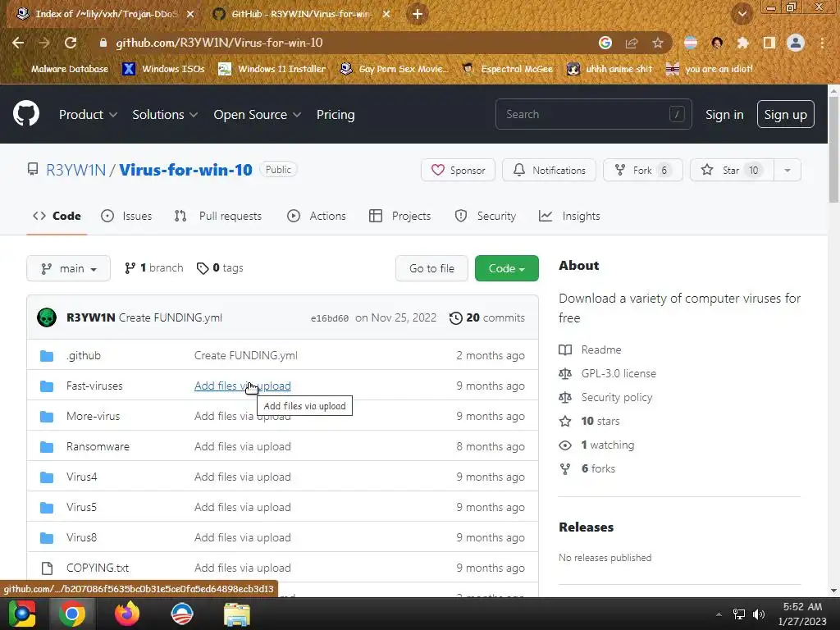840x630 pixels.
Task: Click the Virus8 folder icon
Action: coord(47,538)
